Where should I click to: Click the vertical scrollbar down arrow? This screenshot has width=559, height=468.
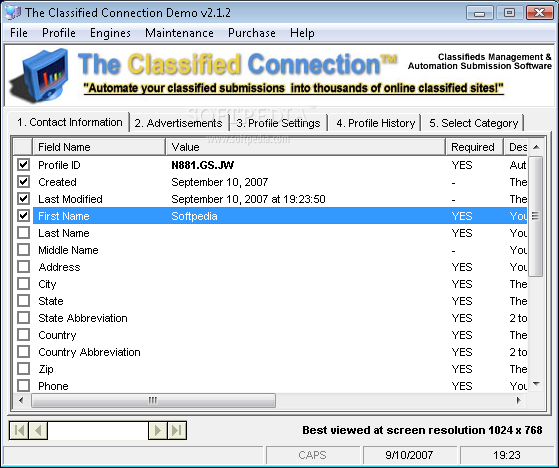click(x=536, y=384)
